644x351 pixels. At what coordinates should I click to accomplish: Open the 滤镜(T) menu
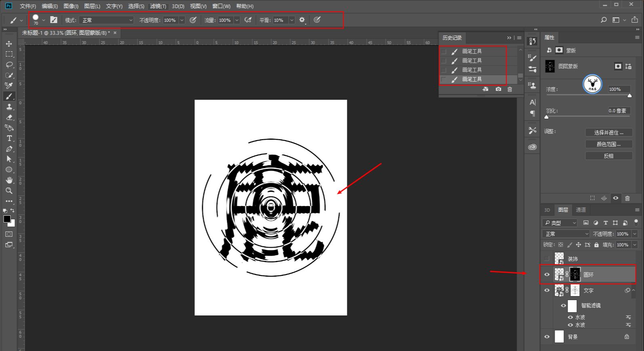click(x=158, y=6)
